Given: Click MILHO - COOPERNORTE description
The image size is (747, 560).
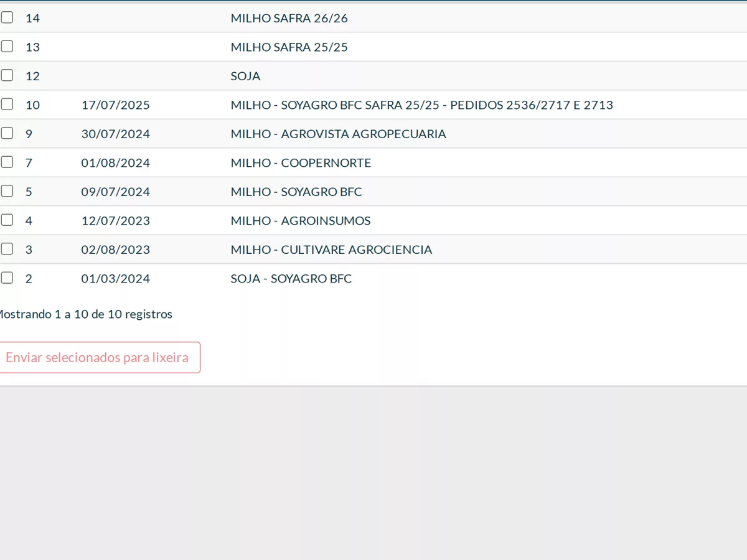Looking at the screenshot, I should pyautogui.click(x=301, y=162).
